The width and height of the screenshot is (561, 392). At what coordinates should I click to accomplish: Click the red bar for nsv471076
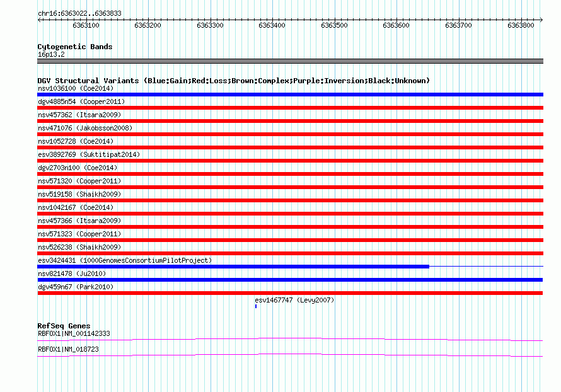point(290,134)
